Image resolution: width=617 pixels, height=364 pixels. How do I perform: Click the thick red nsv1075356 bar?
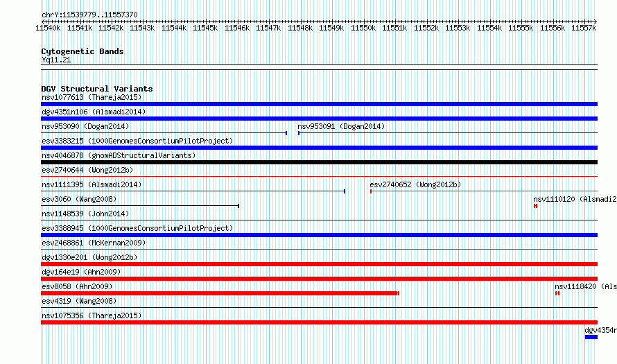coord(319,322)
